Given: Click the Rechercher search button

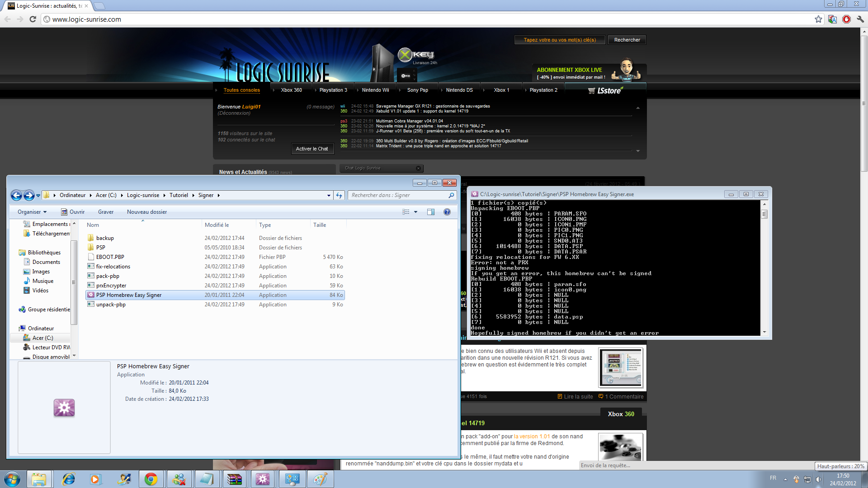Looking at the screenshot, I should (627, 40).
